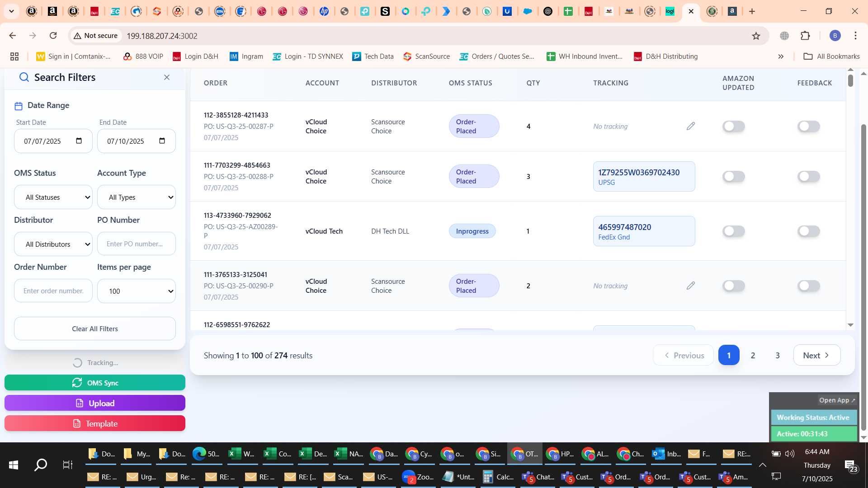
Task: Open the Zoom taskbar app
Action: (x=418, y=477)
